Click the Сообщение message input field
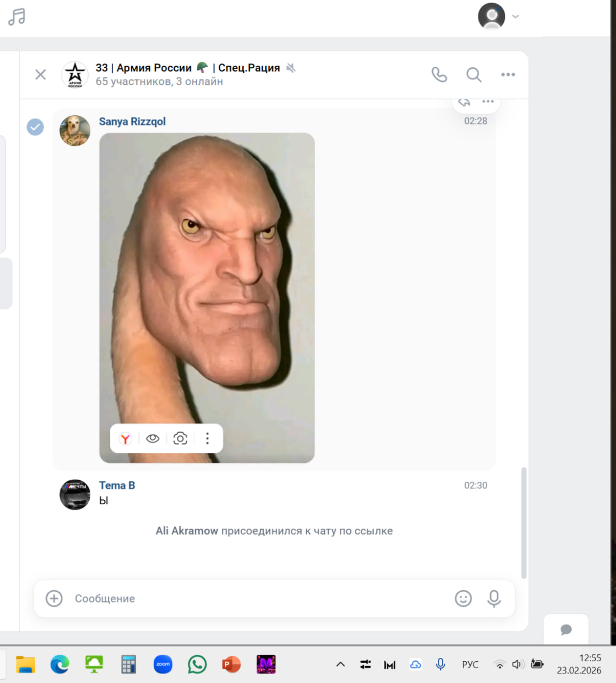 256,599
